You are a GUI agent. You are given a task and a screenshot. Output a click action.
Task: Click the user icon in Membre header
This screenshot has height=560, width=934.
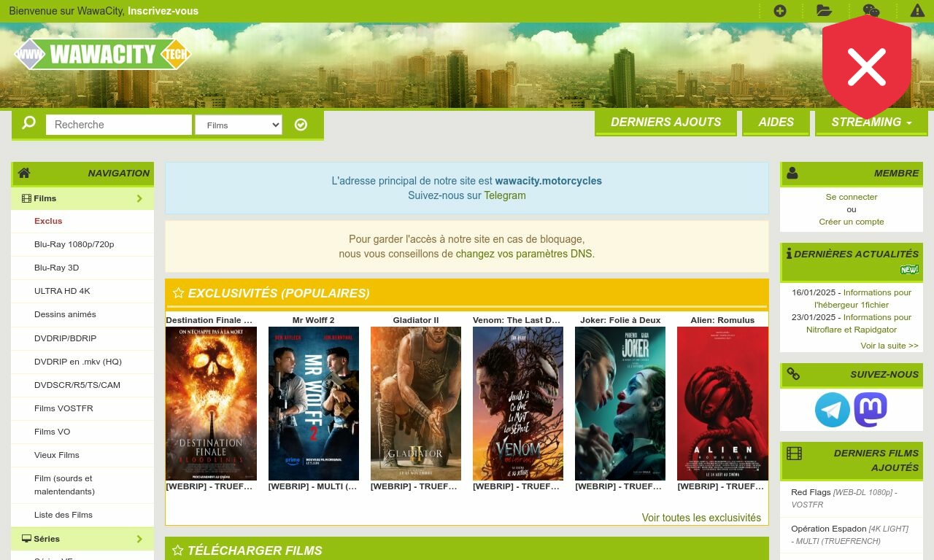(792, 174)
